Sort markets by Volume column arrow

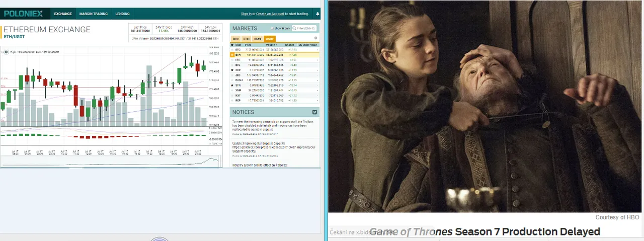(x=277, y=45)
